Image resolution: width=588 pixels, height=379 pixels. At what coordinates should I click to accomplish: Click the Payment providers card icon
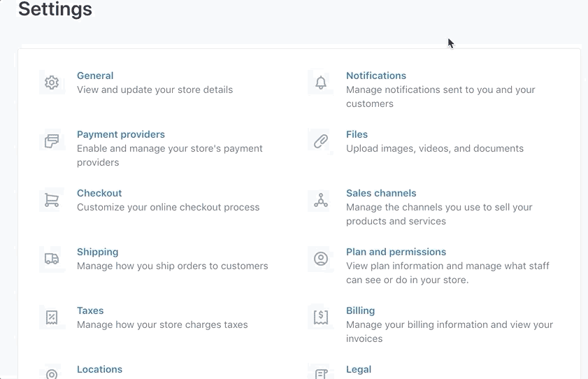[x=52, y=141]
